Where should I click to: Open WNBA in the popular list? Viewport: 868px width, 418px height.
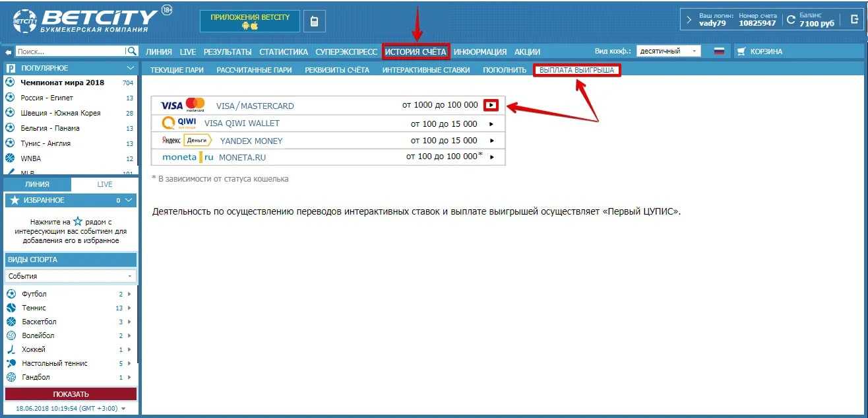[31, 158]
